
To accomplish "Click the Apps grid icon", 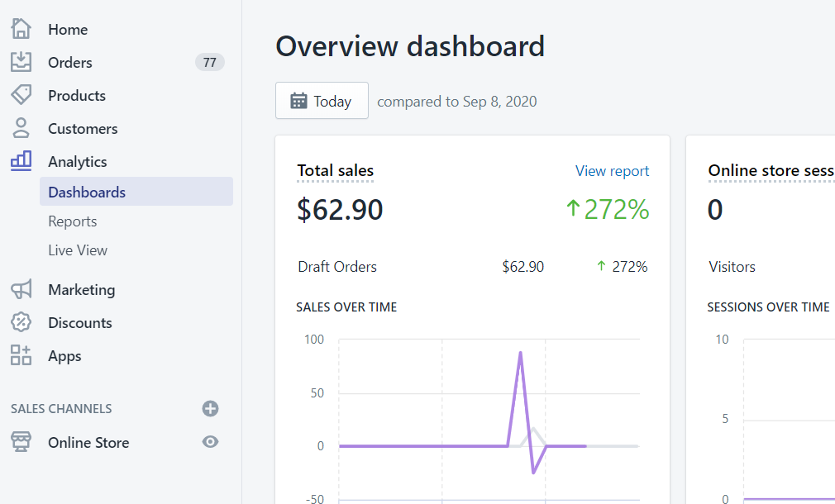I will 21,355.
